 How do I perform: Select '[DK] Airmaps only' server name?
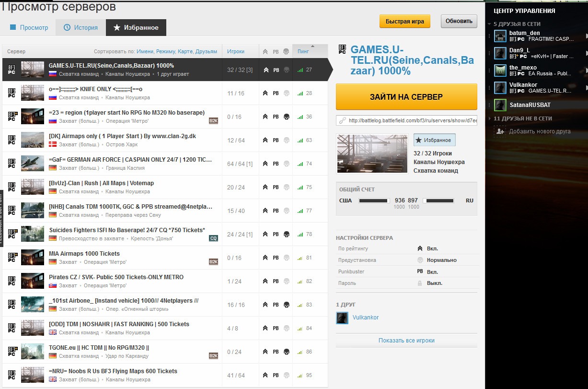pos(122,136)
